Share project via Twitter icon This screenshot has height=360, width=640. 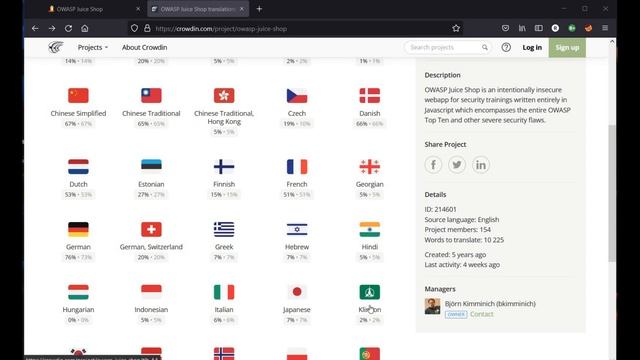[457, 165]
